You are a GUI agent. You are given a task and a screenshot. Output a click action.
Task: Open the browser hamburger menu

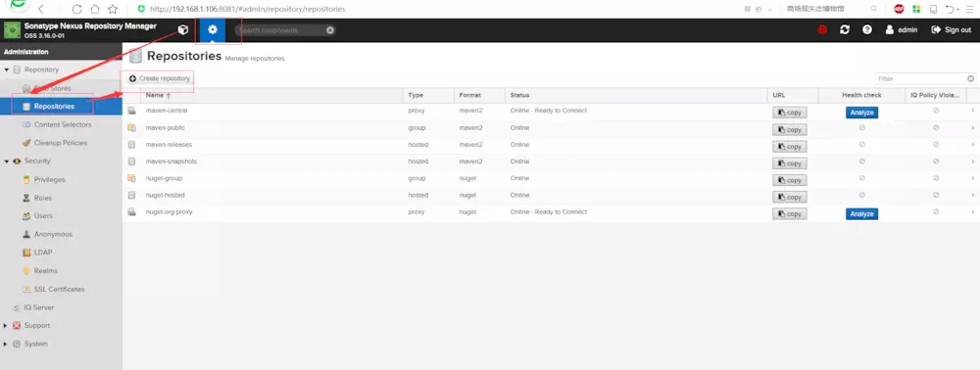[x=970, y=10]
